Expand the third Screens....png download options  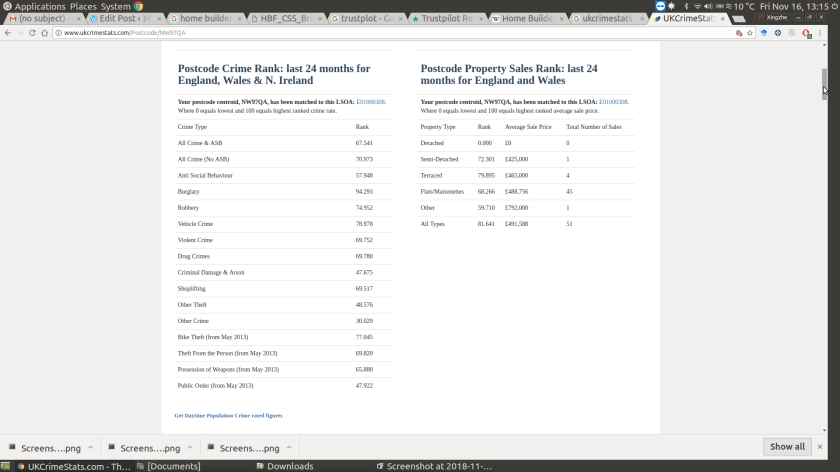coord(289,447)
